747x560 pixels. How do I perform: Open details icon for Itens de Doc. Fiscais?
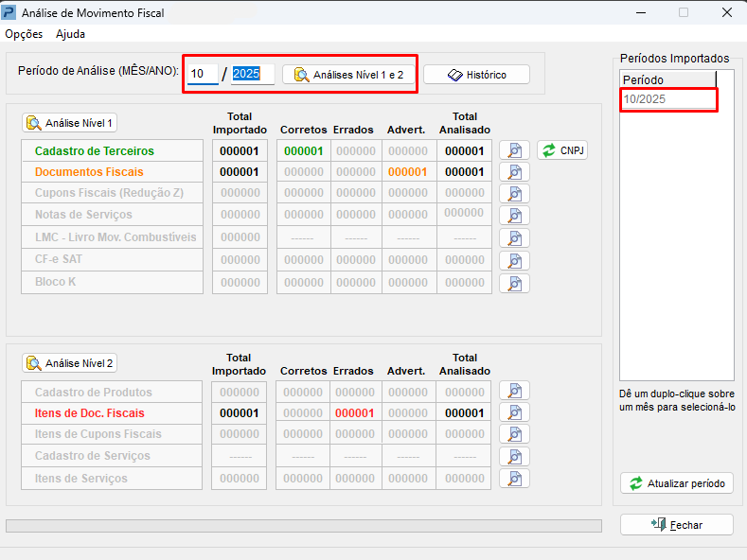coord(514,412)
